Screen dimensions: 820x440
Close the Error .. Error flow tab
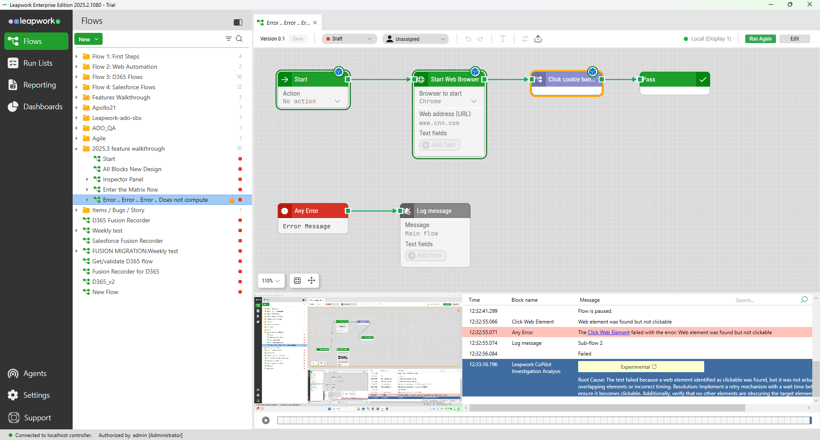point(315,23)
